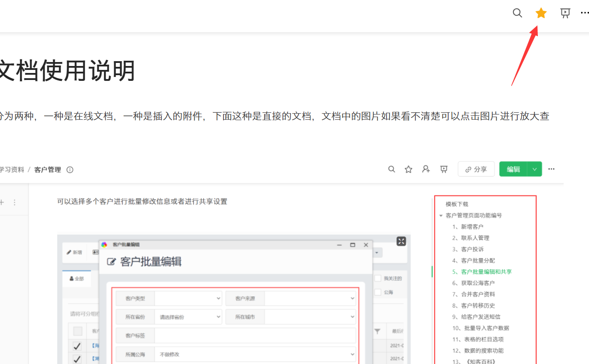Minimize the 客户批量编辑 dialog

click(x=339, y=245)
